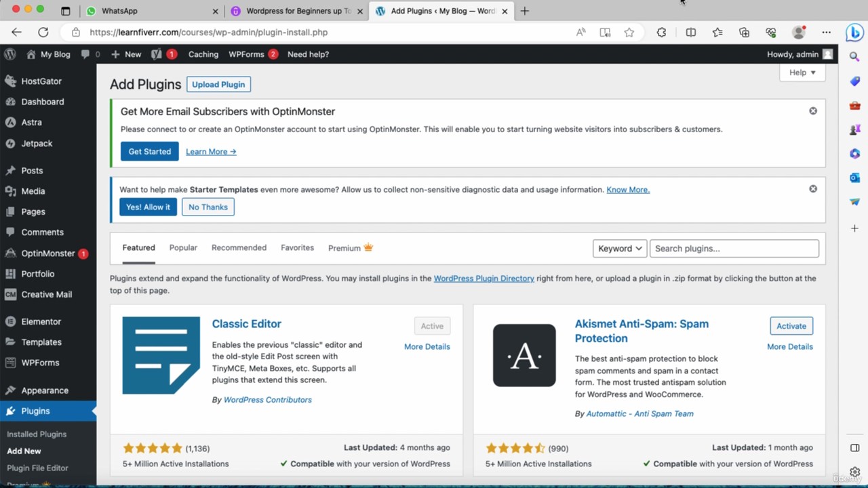Open the OptinMonster sidebar menu
Screen dimensions: 868x488
48,253
